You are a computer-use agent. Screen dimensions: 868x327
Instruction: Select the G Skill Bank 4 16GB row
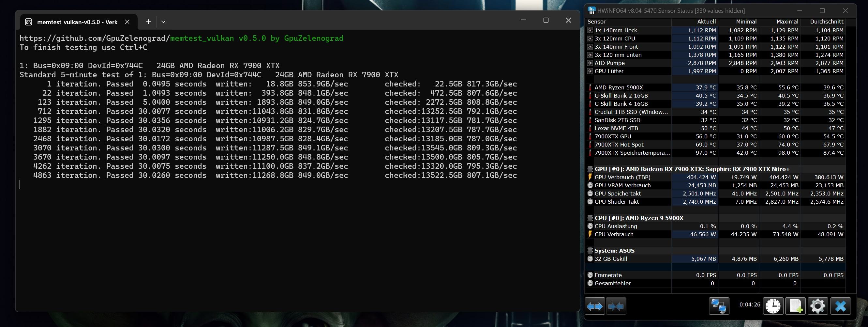pyautogui.click(x=716, y=104)
